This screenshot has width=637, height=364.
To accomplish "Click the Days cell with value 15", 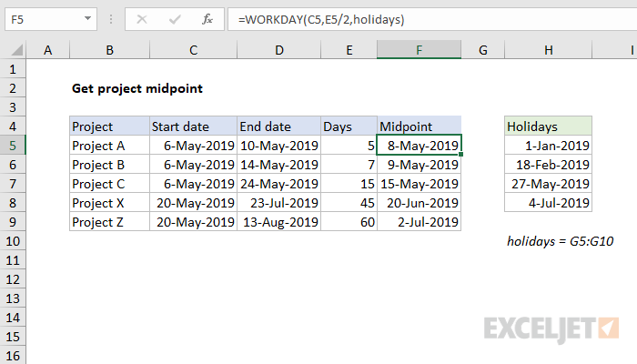I will [x=349, y=184].
